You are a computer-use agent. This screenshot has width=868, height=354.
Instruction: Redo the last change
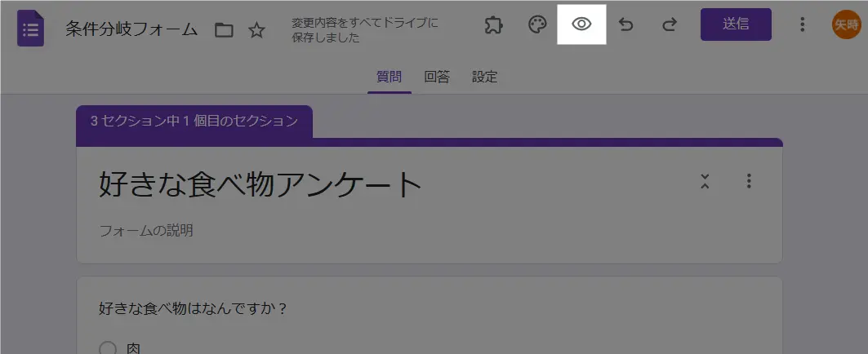(670, 25)
